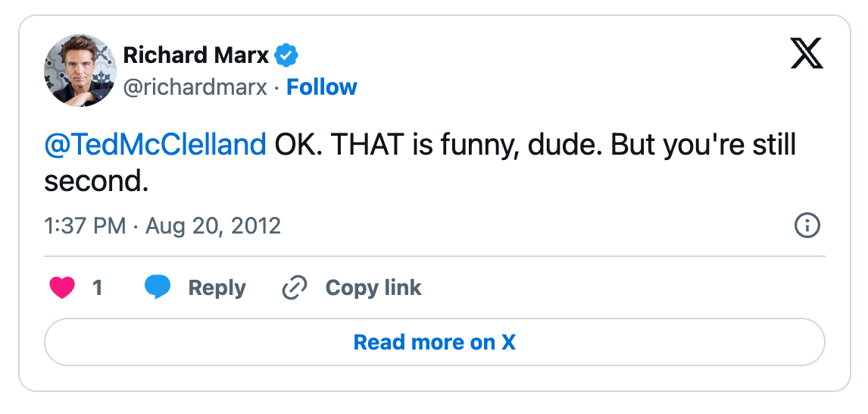Open the @TedMcClelland mention link
This screenshot has height=414, width=868.
point(155,145)
